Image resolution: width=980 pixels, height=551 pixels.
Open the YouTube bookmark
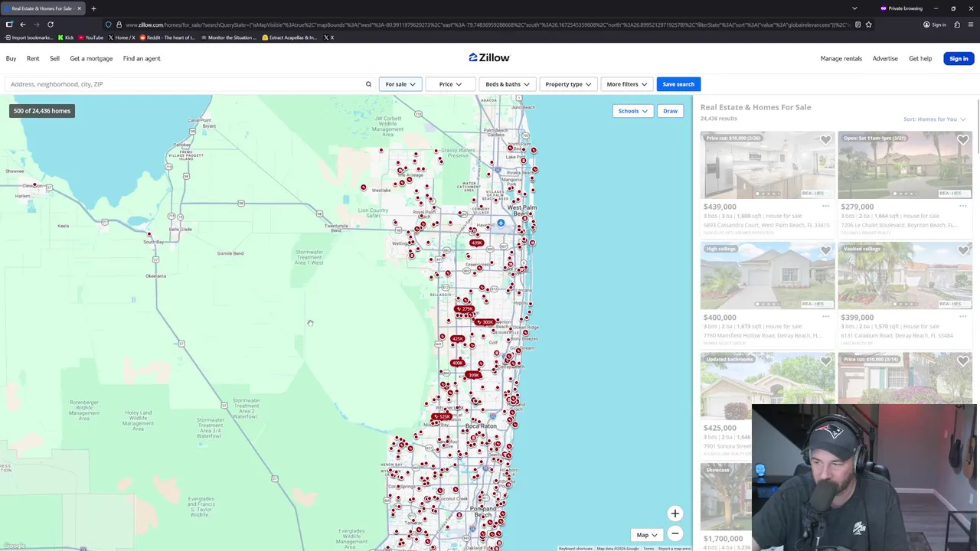pos(91,37)
